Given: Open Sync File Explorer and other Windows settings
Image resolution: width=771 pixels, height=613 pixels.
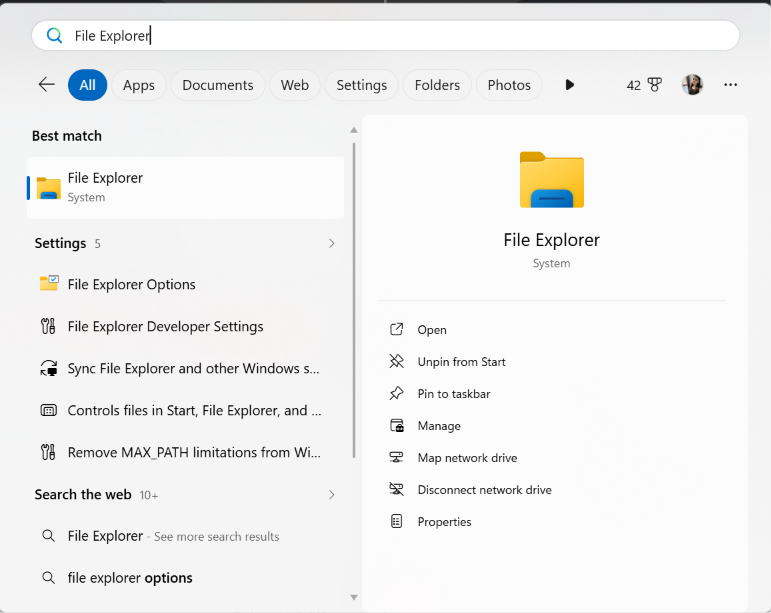Looking at the screenshot, I should (x=185, y=368).
